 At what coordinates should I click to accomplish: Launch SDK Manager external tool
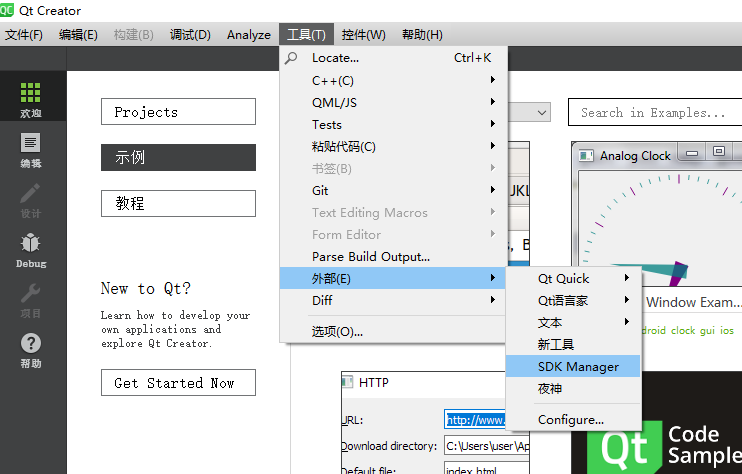(573, 366)
